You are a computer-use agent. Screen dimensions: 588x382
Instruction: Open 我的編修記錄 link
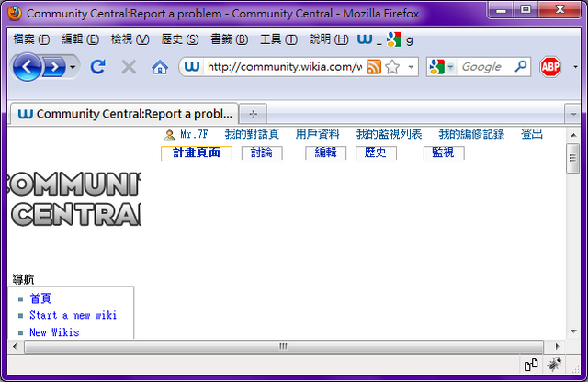coord(471,134)
